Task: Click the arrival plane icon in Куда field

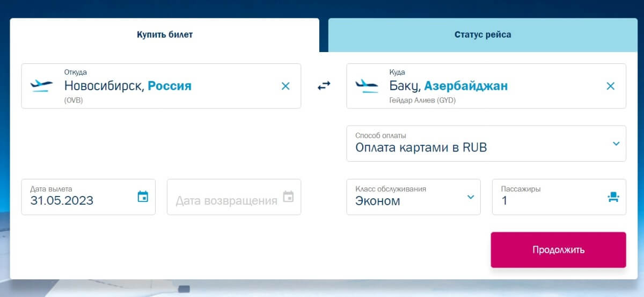Action: [x=367, y=86]
